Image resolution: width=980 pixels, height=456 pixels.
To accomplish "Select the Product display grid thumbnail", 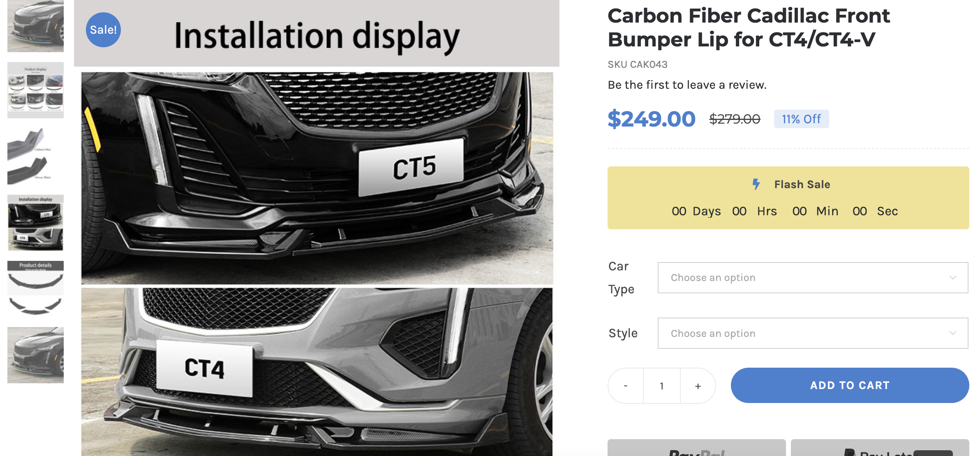I will (x=35, y=90).
